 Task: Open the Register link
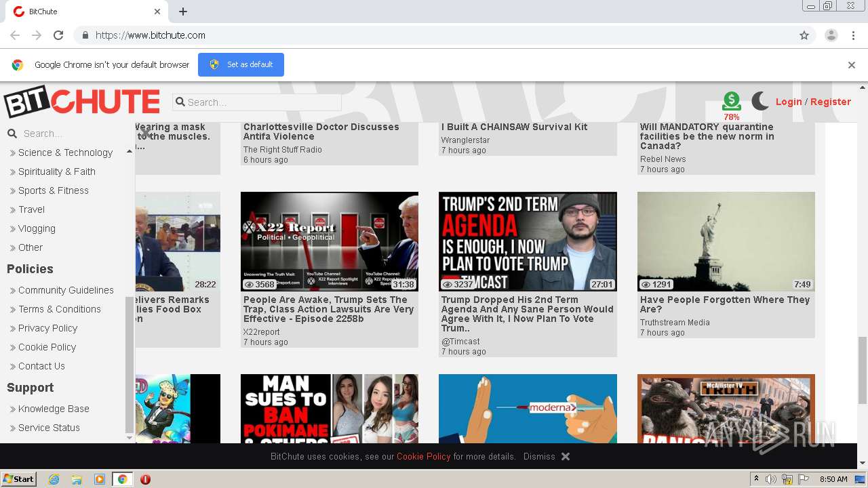click(831, 102)
